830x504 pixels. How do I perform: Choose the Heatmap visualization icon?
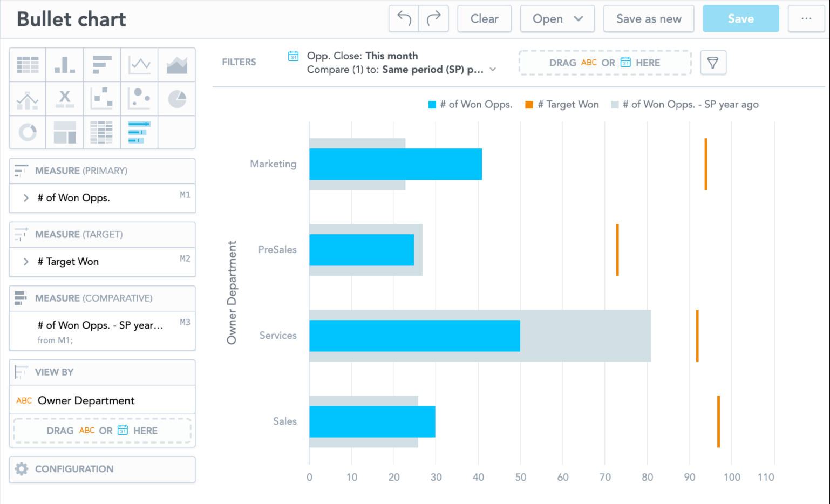coord(101,132)
